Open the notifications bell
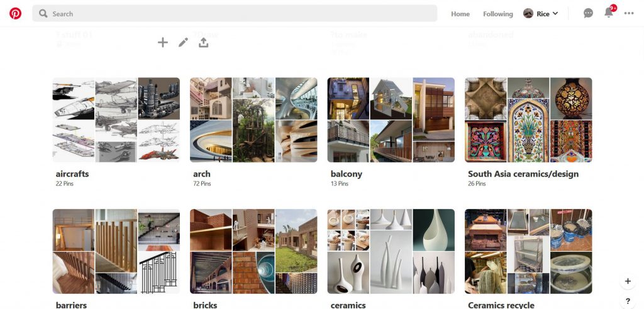644x309 pixels. tap(609, 13)
